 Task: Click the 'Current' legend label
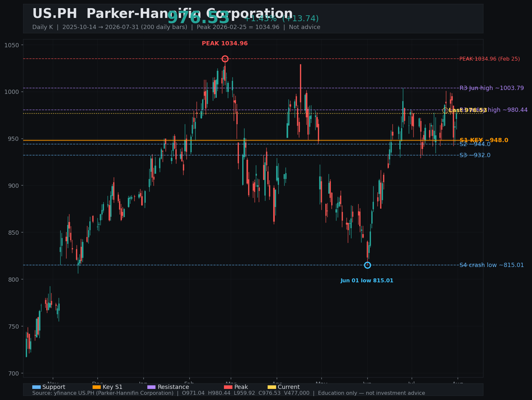coord(288,387)
